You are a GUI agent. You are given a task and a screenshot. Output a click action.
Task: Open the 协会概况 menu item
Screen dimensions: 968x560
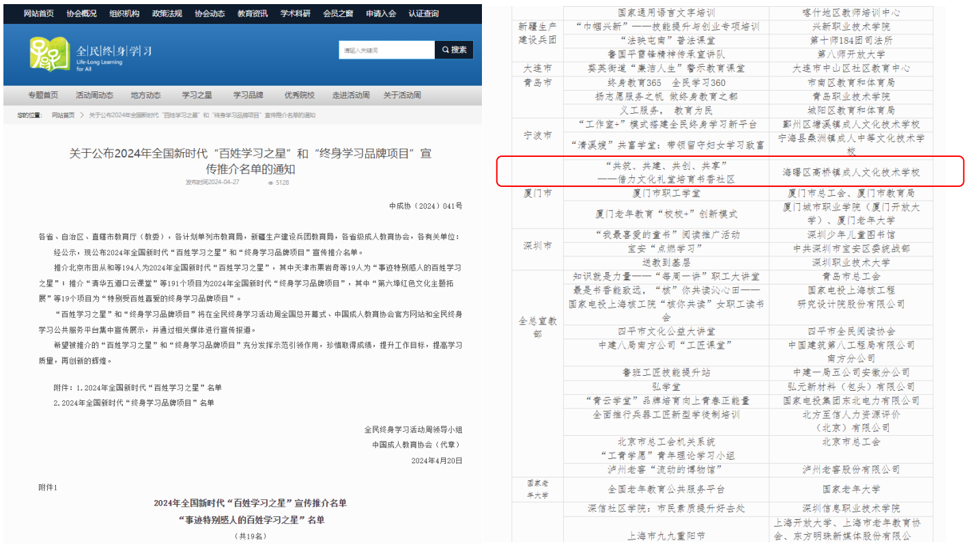81,13
